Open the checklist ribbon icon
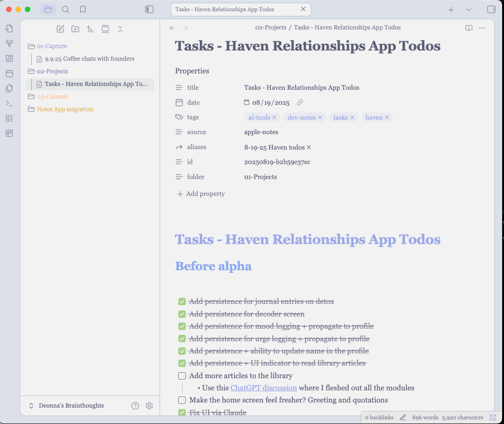This screenshot has height=424, width=504. coord(9,118)
